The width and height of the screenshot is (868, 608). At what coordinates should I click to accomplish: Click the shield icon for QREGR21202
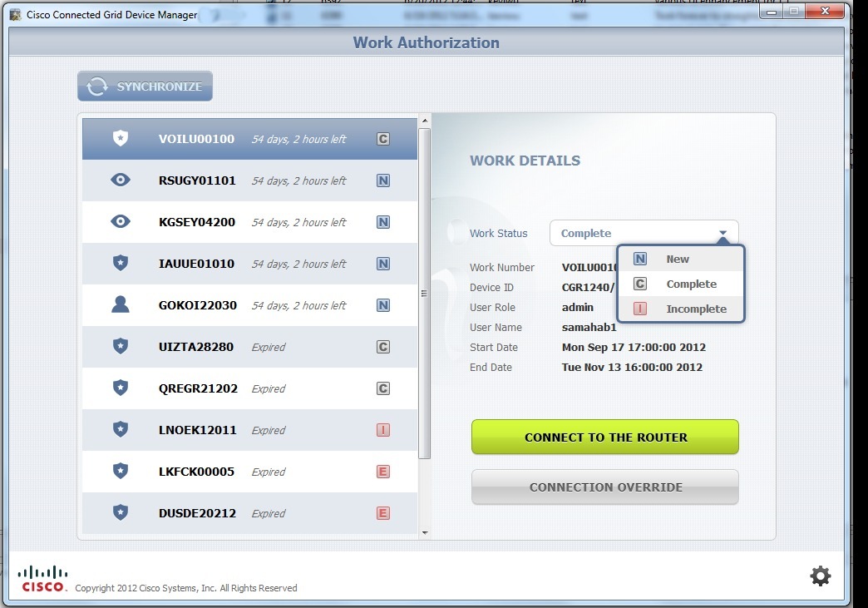click(x=120, y=388)
